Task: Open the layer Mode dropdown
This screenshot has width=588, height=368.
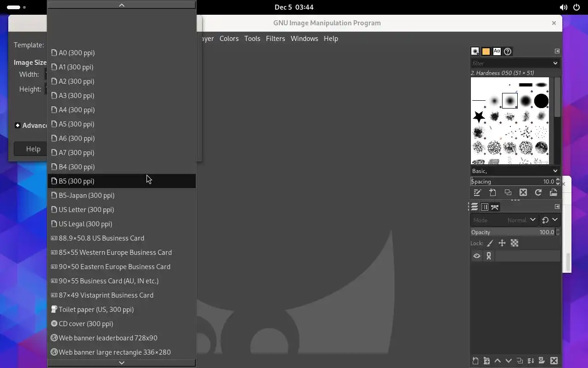Action: pyautogui.click(x=504, y=220)
